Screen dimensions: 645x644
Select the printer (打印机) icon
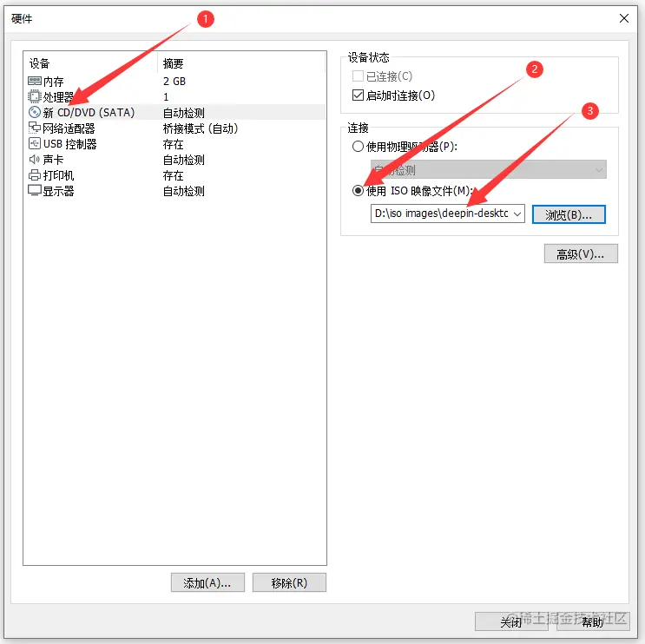coord(35,175)
